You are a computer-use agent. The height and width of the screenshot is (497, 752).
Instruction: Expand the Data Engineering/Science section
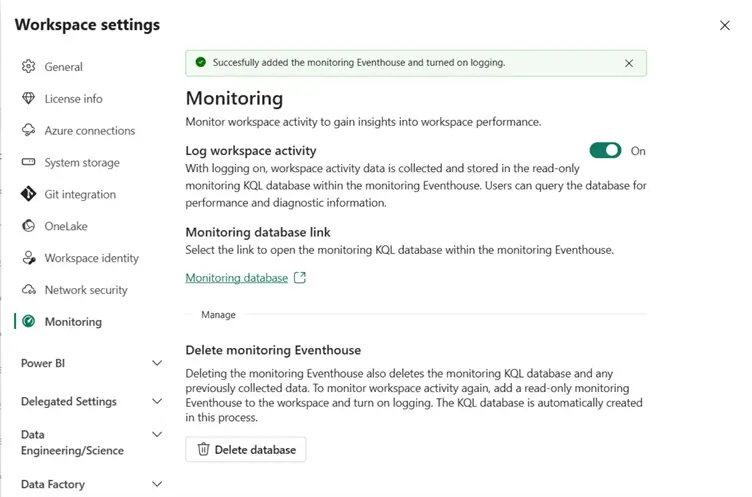tap(157, 435)
